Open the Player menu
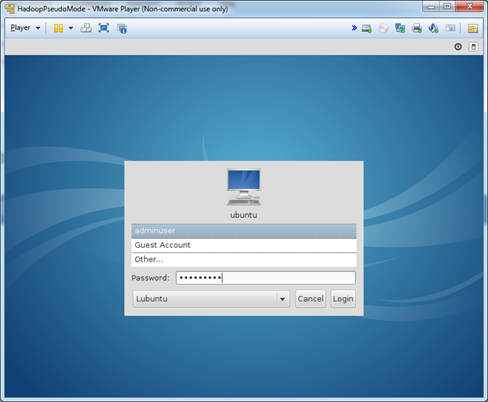The height and width of the screenshot is (402, 488). coord(25,28)
